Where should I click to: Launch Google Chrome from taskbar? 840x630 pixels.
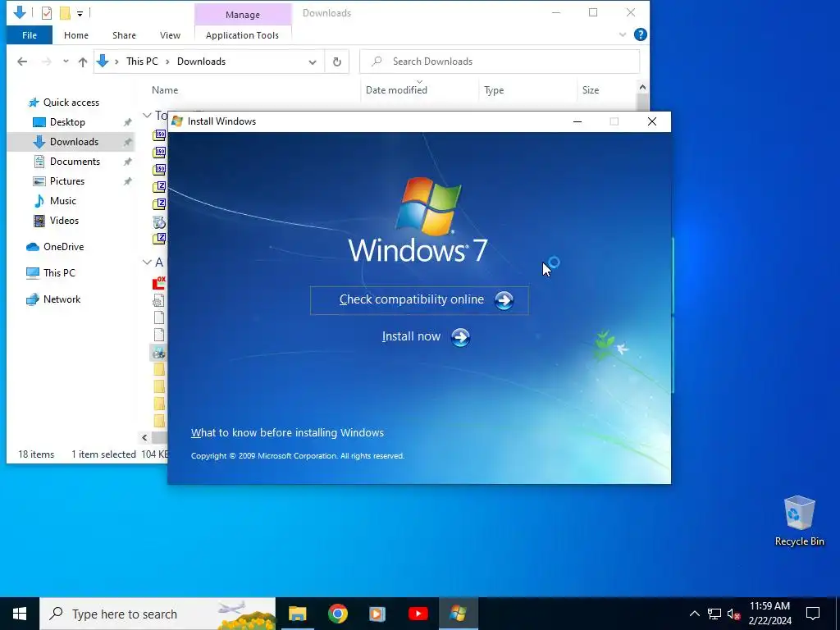[x=337, y=614]
